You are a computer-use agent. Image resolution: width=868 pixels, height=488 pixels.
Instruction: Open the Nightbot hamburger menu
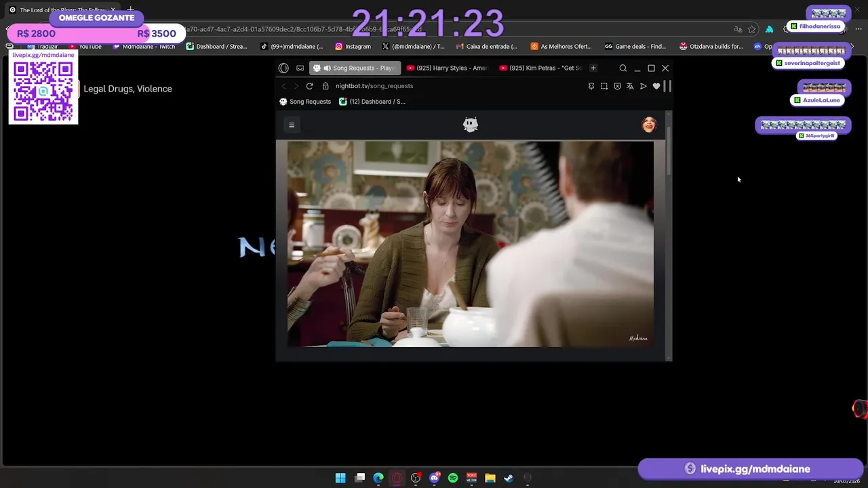tap(292, 125)
